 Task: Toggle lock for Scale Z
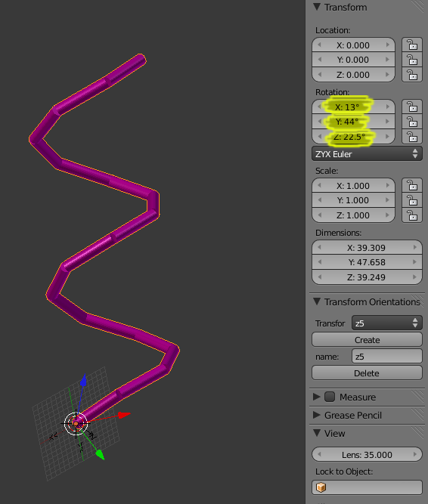tap(412, 215)
